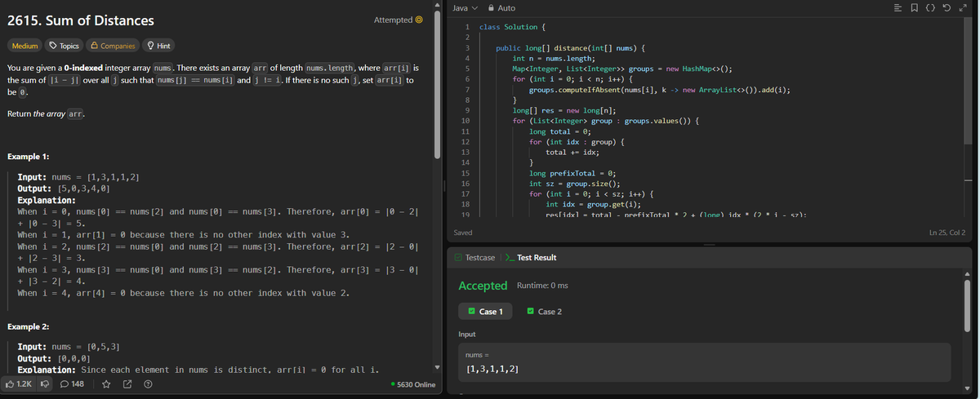980x399 pixels.
Task: Star this problem as favorite
Action: pos(107,384)
